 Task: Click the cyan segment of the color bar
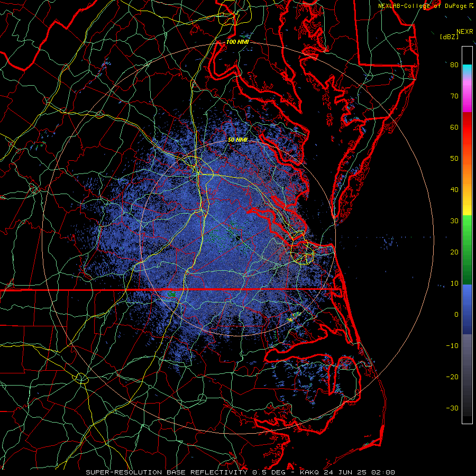467,69
